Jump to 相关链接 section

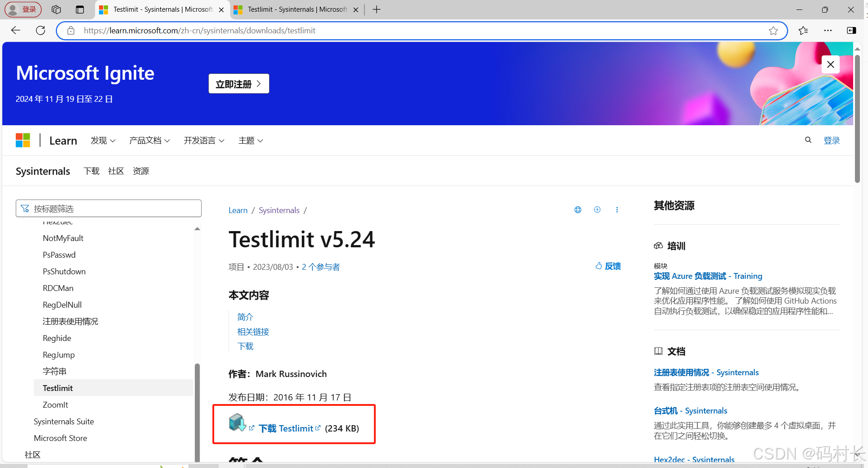click(253, 332)
